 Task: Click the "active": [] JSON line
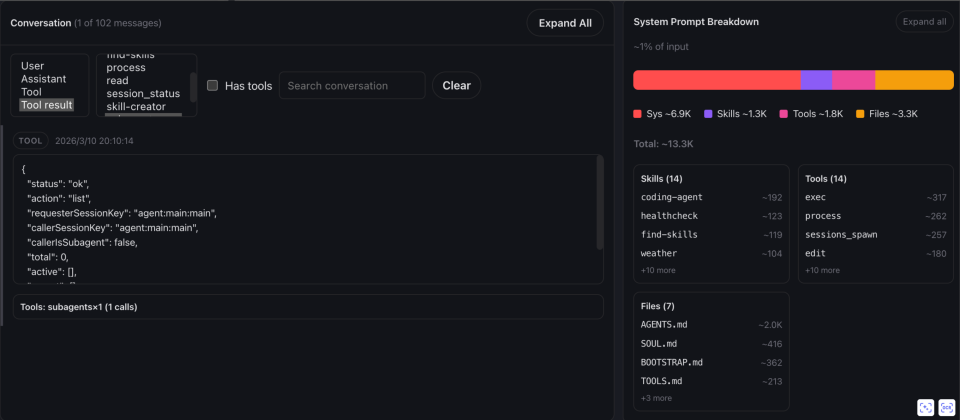point(52,272)
